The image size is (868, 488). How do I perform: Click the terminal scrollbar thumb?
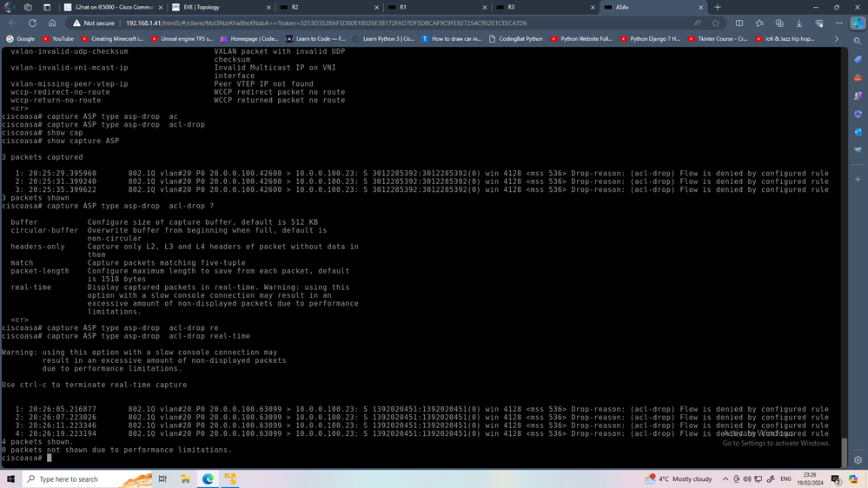point(845,452)
